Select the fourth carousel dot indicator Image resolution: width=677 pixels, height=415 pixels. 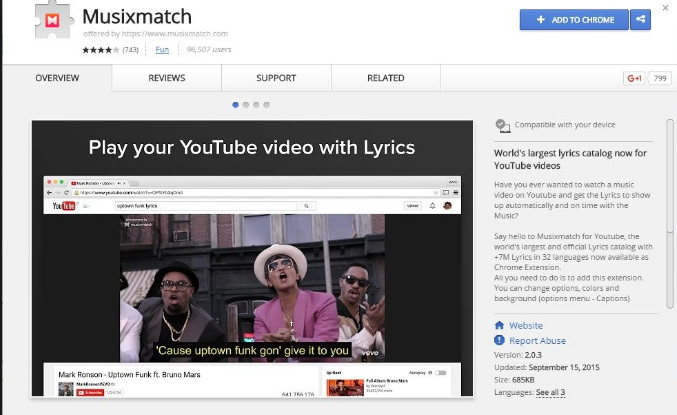[266, 104]
